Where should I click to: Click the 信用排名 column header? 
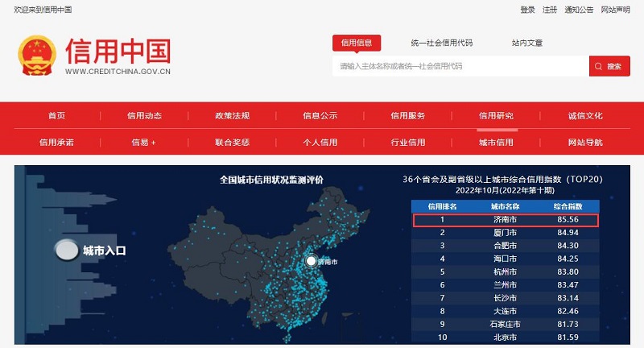click(x=442, y=206)
